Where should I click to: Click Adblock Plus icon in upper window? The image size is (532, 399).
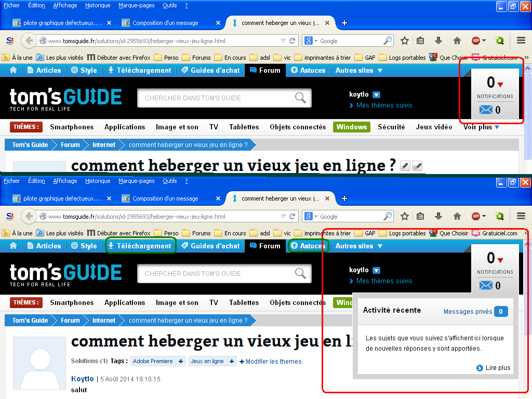476,41
